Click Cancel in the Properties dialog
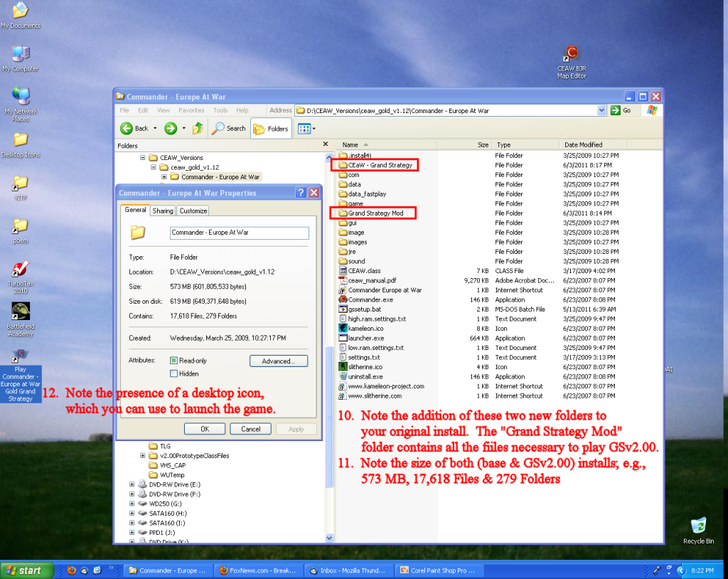 251,429
